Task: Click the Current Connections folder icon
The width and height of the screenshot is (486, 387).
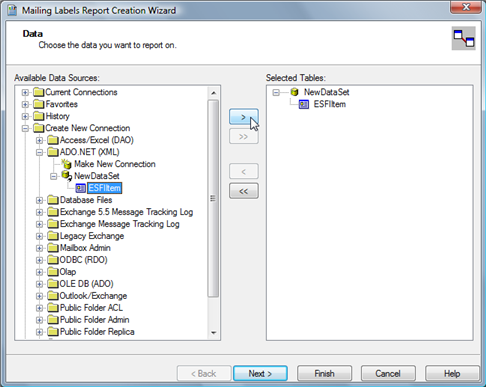Action: [39, 92]
